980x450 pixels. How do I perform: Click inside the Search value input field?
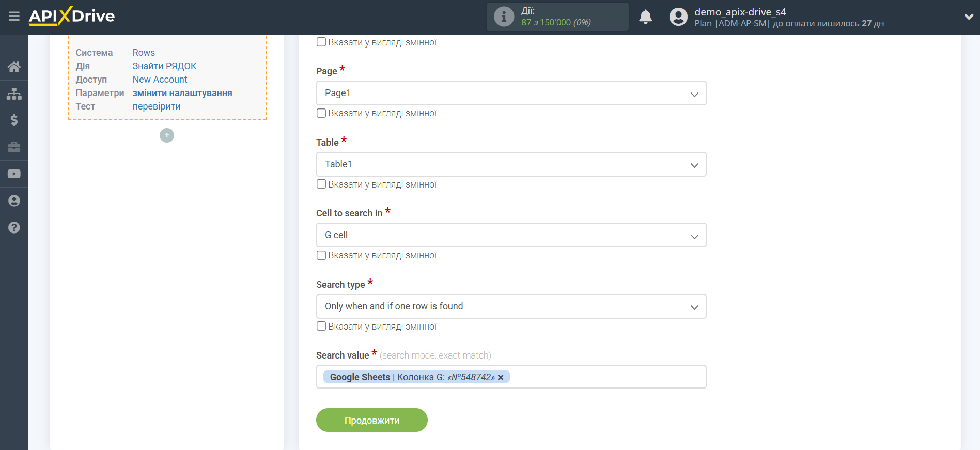tap(604, 377)
